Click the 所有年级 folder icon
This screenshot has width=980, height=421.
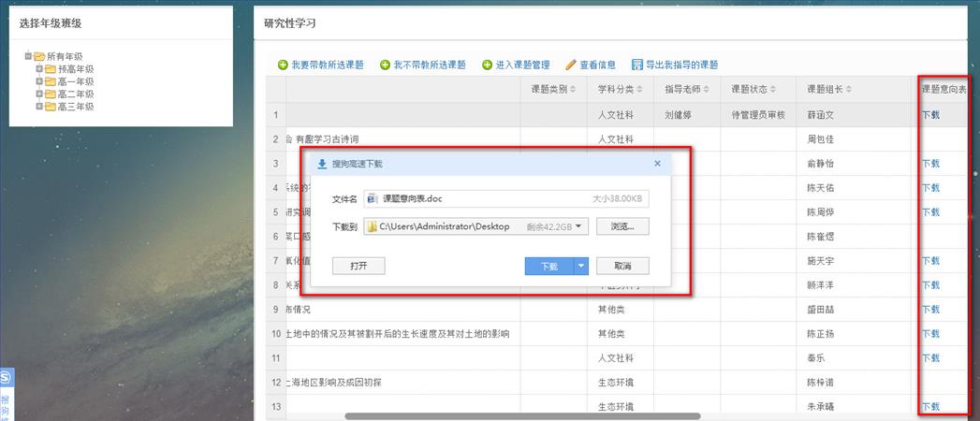point(39,56)
